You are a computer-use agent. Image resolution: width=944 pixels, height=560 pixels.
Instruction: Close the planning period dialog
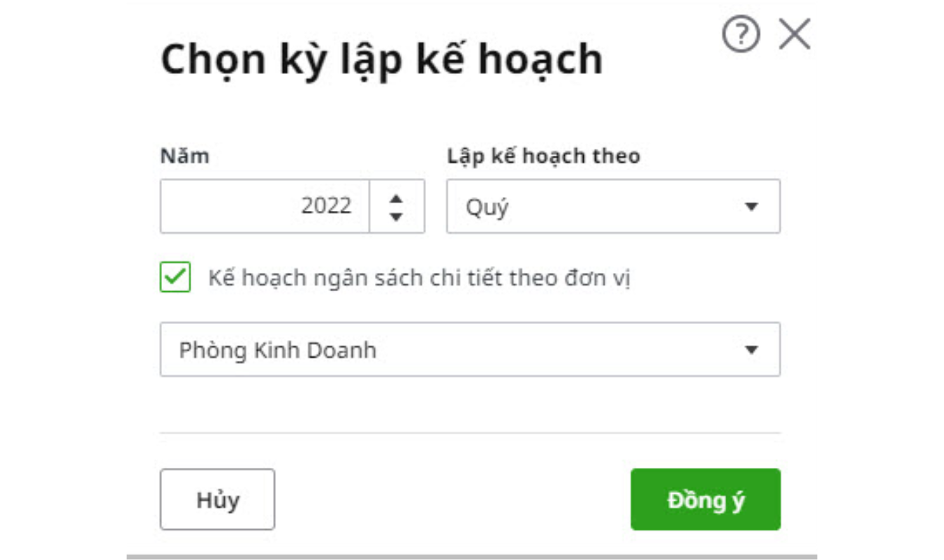coord(795,35)
